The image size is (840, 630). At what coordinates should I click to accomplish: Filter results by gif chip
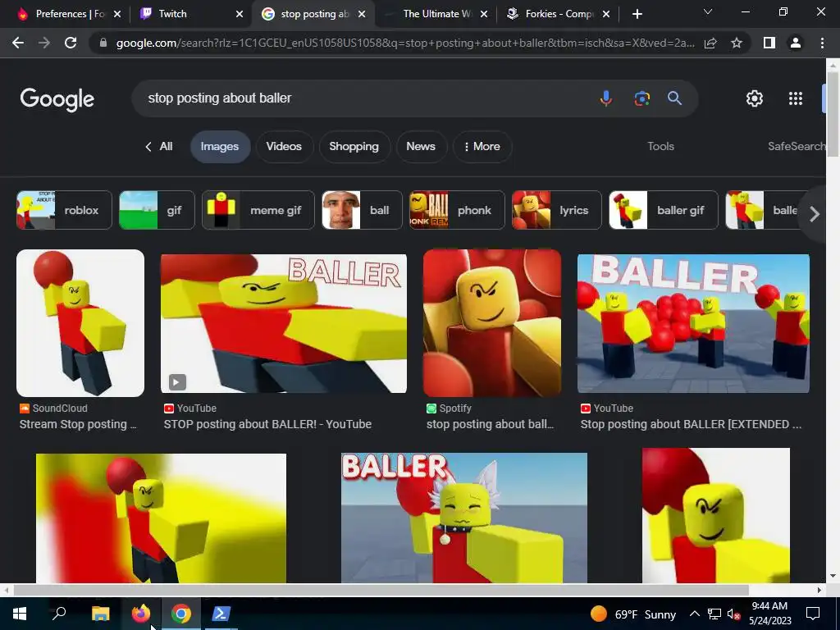157,210
